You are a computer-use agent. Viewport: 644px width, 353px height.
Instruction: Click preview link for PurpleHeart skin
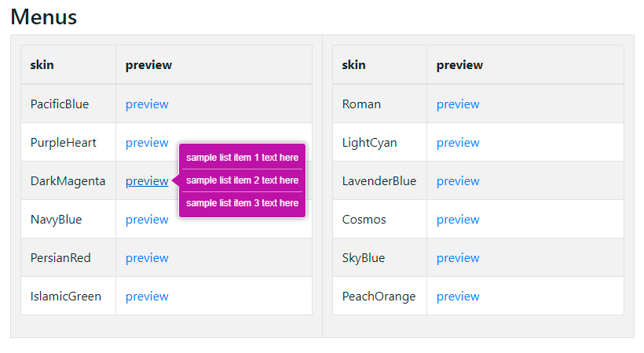[147, 143]
